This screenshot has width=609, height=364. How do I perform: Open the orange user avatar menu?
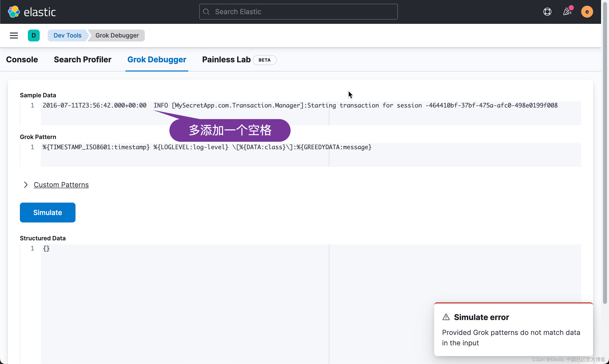587,12
